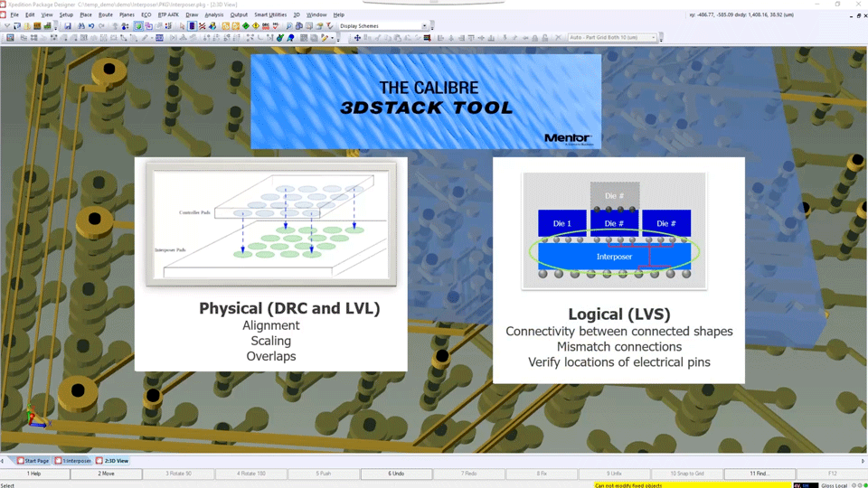Click the blue purple dark rectangle icon
868x488 pixels.
coord(192,26)
